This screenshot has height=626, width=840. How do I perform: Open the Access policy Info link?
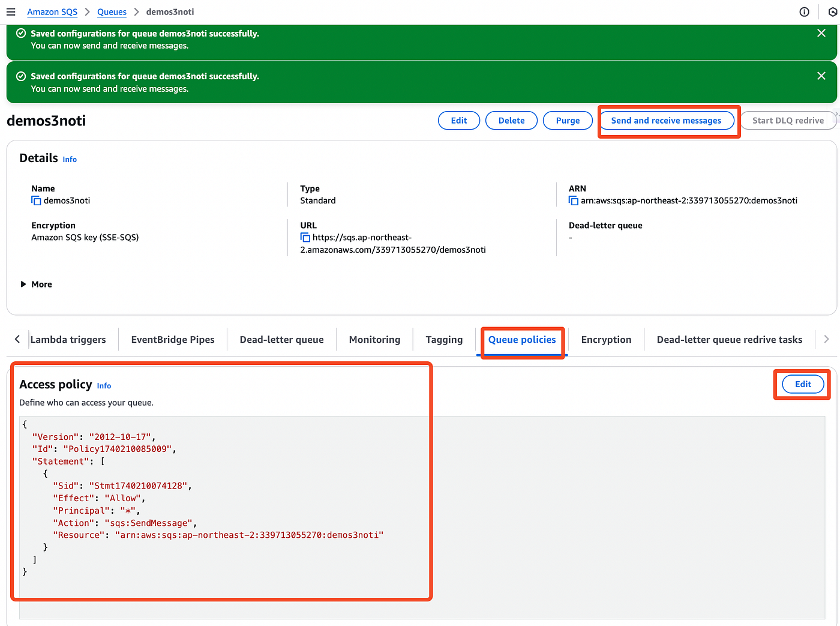[104, 386]
